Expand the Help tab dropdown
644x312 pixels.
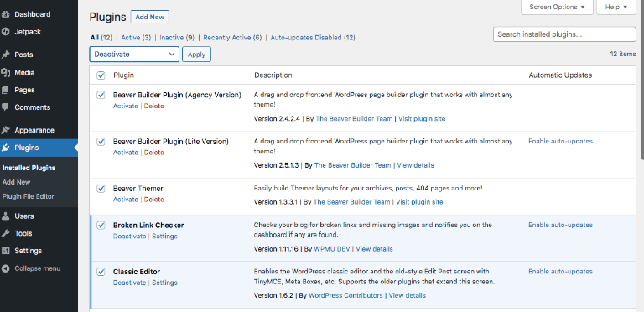616,7
